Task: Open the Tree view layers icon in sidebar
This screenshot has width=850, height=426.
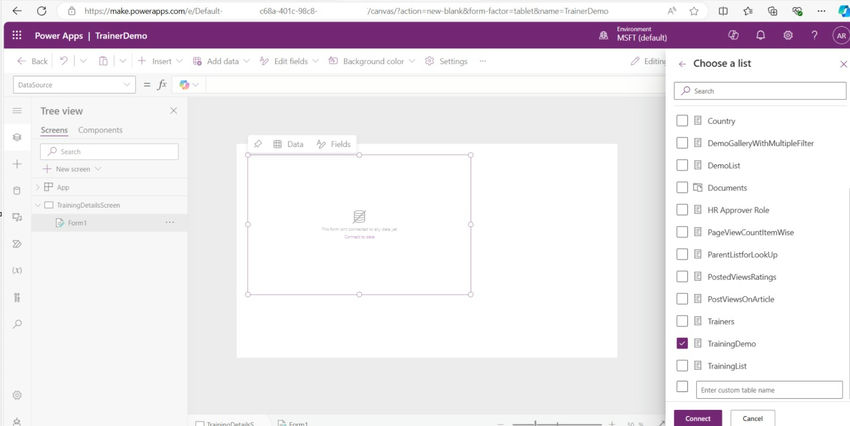Action: click(17, 137)
